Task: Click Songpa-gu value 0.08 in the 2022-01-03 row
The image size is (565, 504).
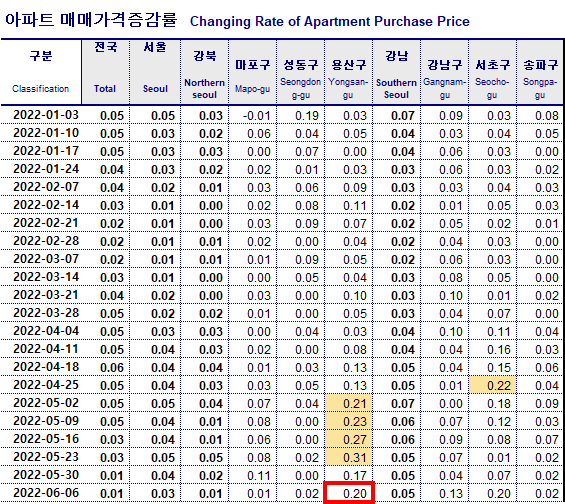Action: click(547, 116)
